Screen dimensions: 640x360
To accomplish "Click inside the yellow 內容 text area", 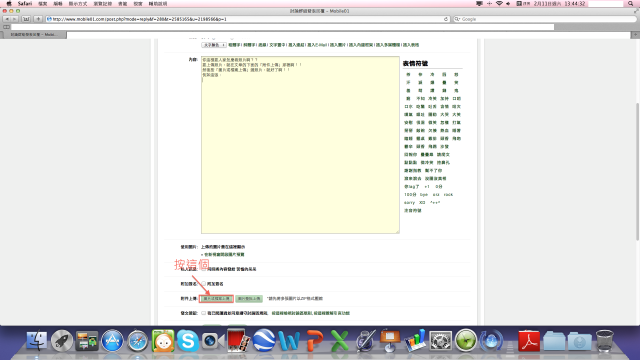I will point(300,145).
